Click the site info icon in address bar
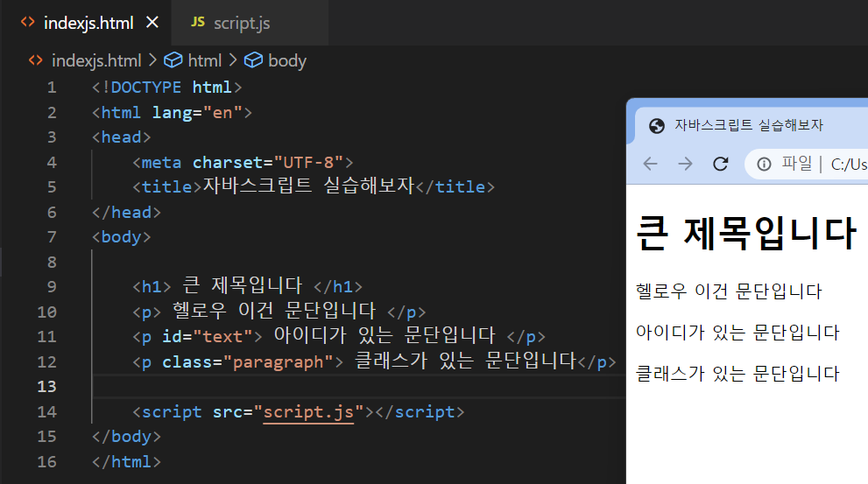 (764, 164)
